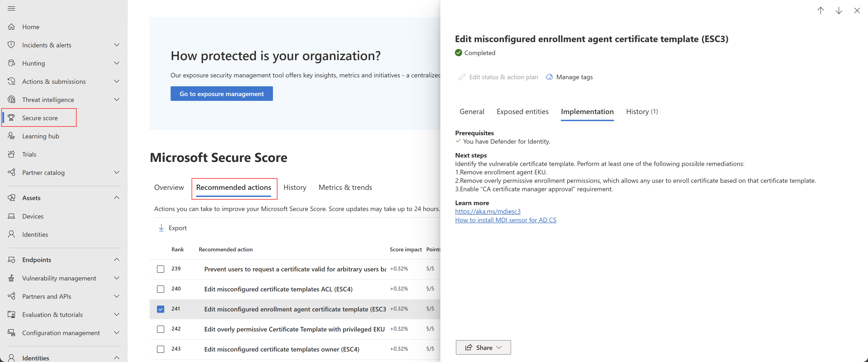Go to next item with down arrow
868x362 pixels.
(839, 10)
